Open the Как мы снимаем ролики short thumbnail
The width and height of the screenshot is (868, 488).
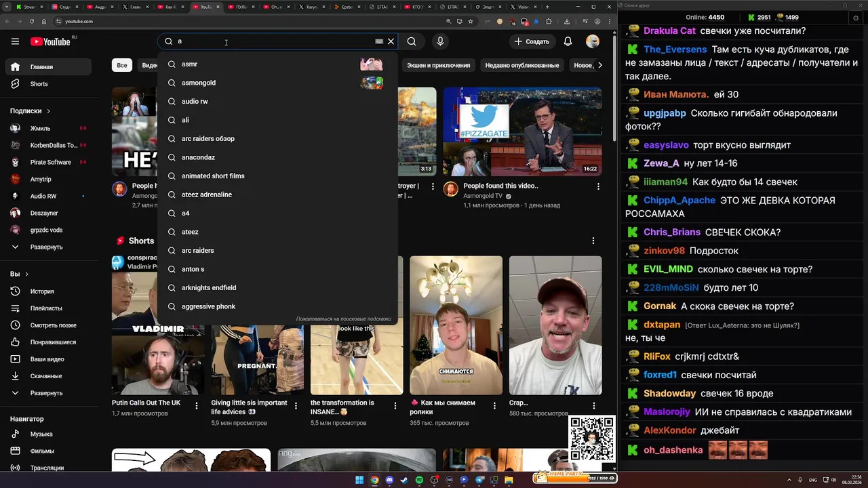click(456, 325)
